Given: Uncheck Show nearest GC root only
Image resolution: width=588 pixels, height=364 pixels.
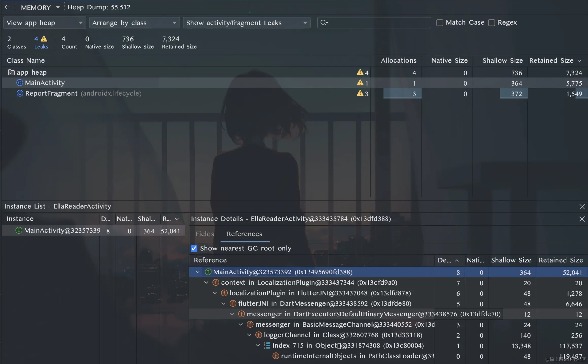Looking at the screenshot, I should [x=194, y=248].
